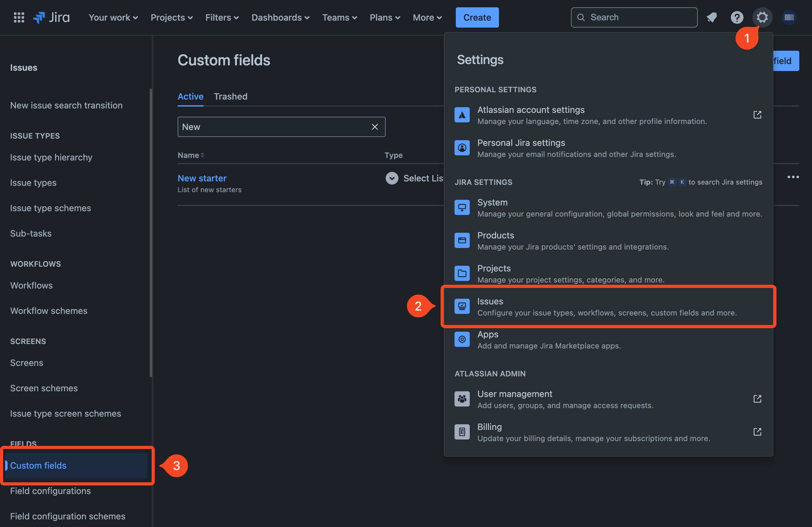The height and width of the screenshot is (527, 812).
Task: Click the top Search input box
Action: 634,17
